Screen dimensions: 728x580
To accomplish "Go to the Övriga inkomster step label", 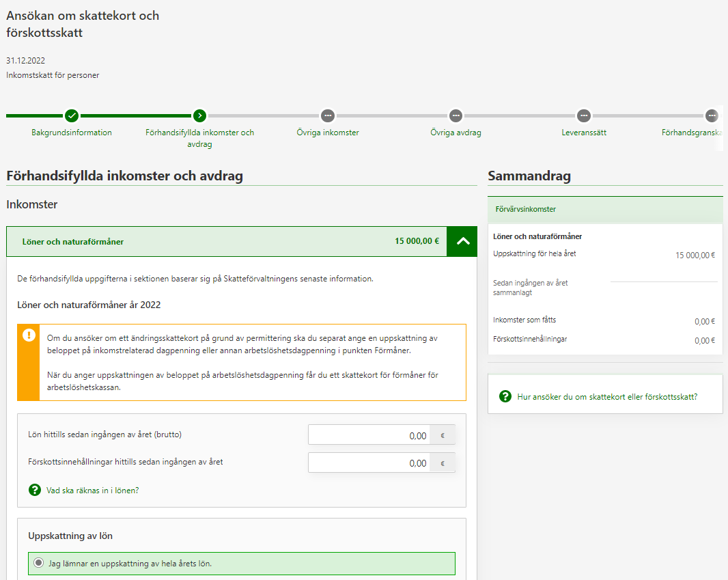I will point(328,133).
